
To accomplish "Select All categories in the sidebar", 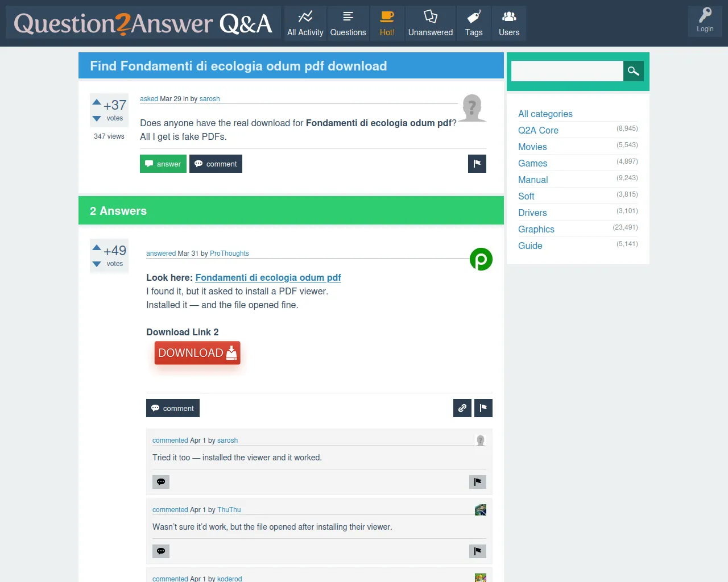I will click(545, 114).
